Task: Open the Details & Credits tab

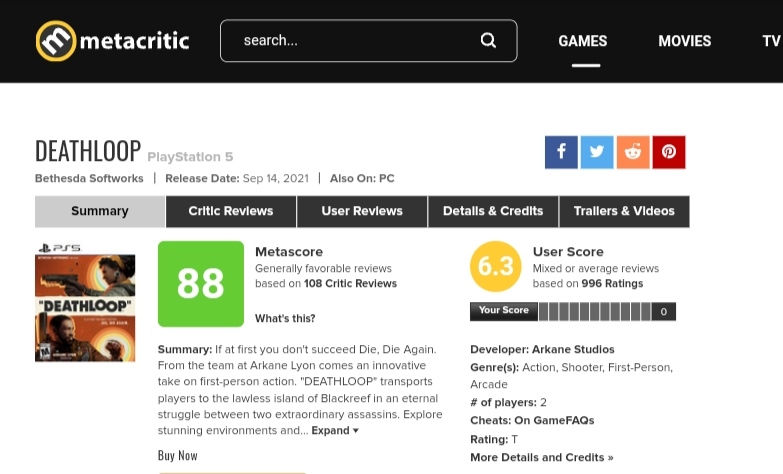Action: (493, 211)
